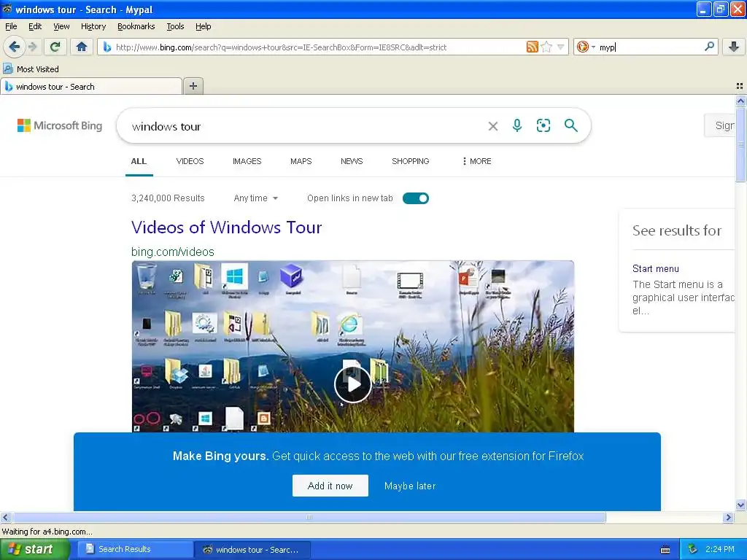Open the Edit menu

[x=35, y=26]
